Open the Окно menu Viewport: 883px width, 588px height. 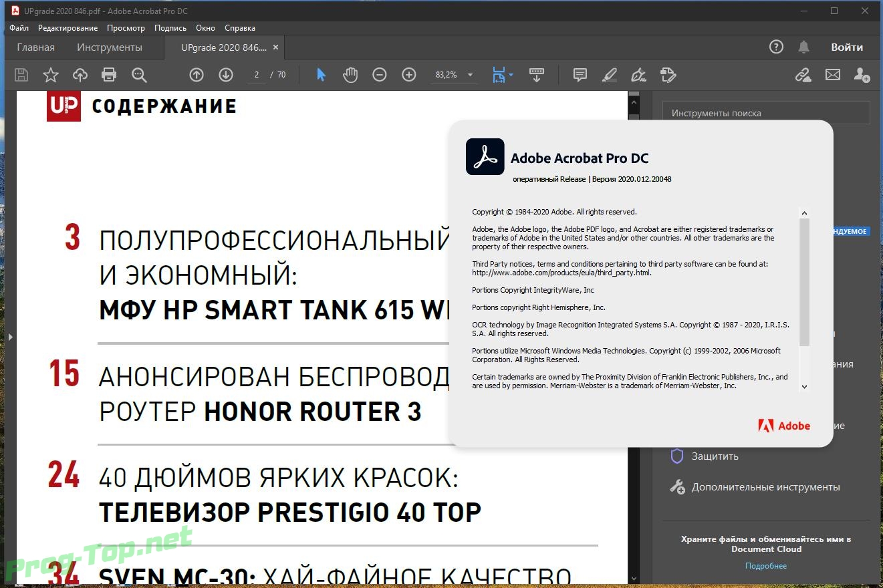(205, 28)
